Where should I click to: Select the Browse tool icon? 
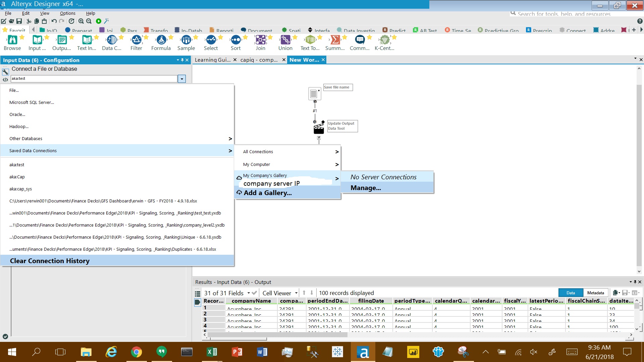[x=12, y=40]
